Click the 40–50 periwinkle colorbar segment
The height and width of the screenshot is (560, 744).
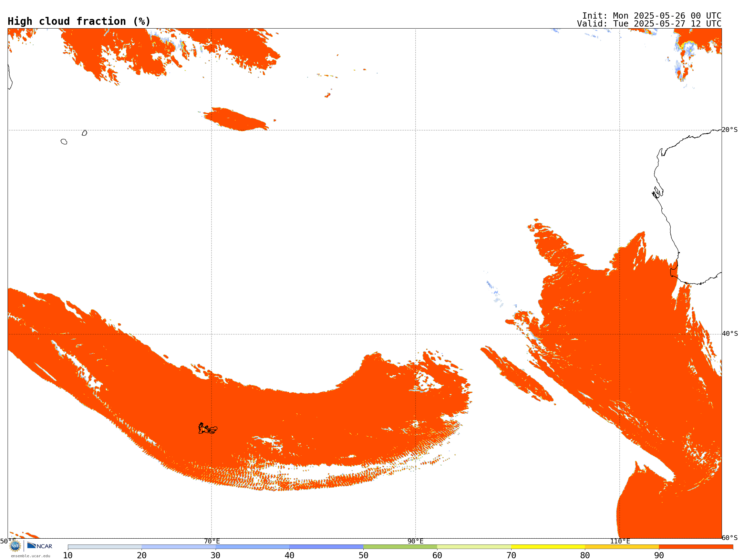[x=326, y=547]
